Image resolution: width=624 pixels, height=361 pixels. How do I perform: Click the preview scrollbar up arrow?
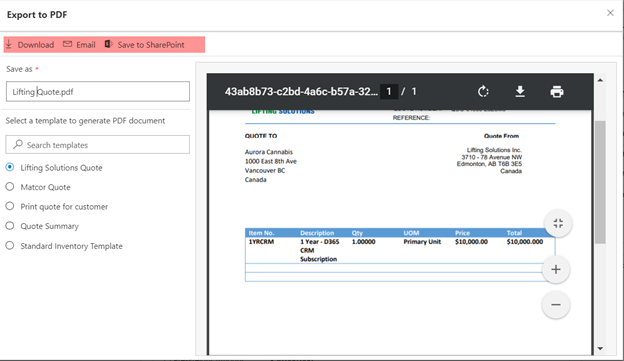600,80
